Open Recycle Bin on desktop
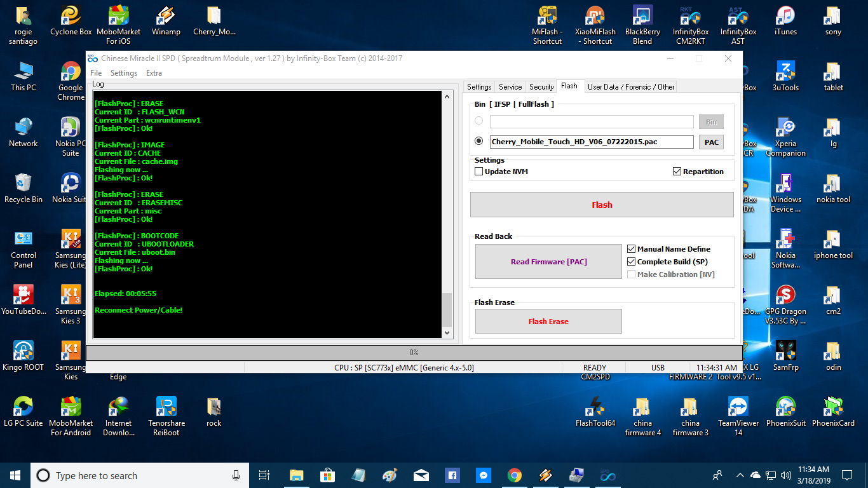The width and height of the screenshot is (868, 488). point(23,189)
